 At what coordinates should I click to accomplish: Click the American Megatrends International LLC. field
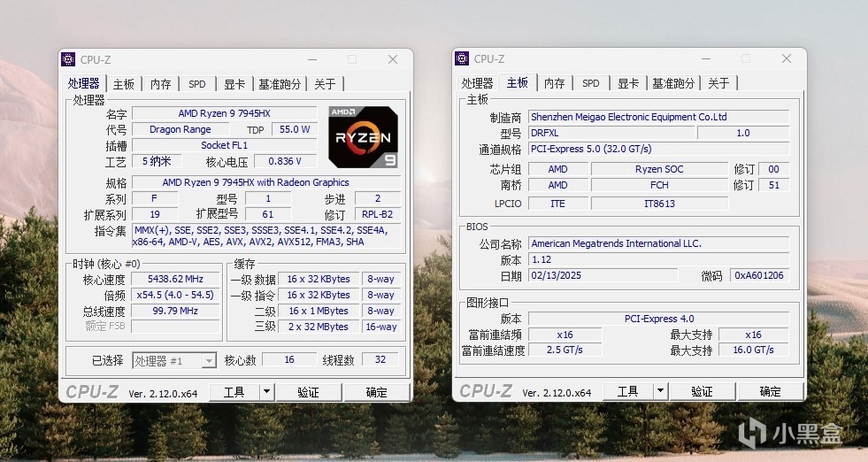click(659, 243)
